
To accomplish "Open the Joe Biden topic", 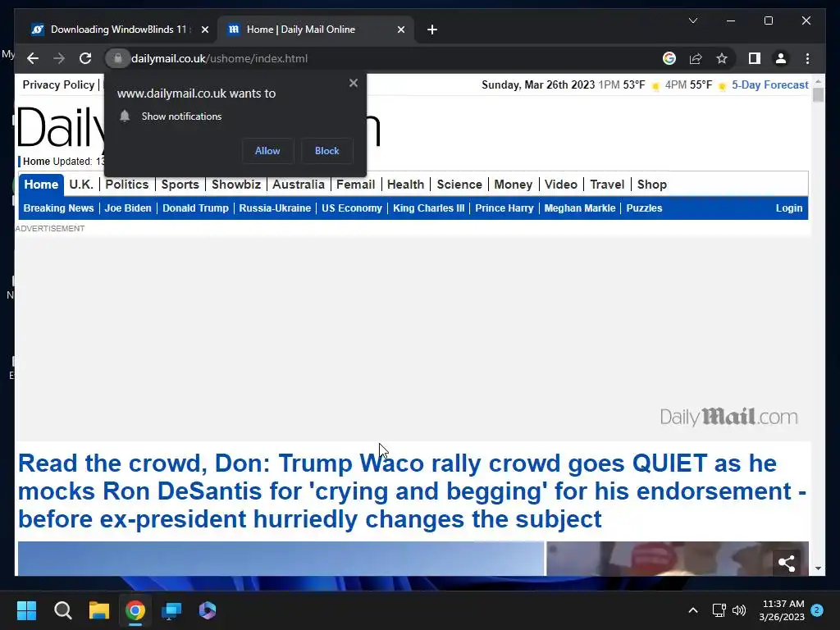I will [x=128, y=208].
